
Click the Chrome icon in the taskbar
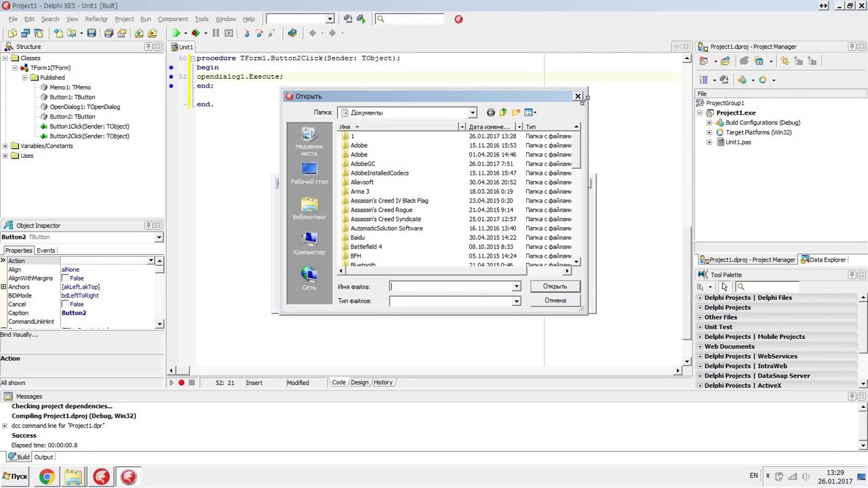tap(47, 476)
